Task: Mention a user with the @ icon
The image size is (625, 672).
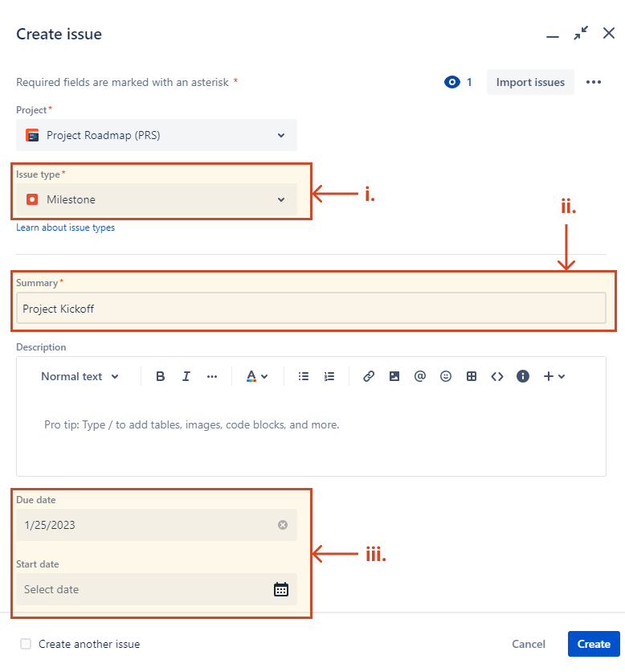Action: pyautogui.click(x=420, y=376)
